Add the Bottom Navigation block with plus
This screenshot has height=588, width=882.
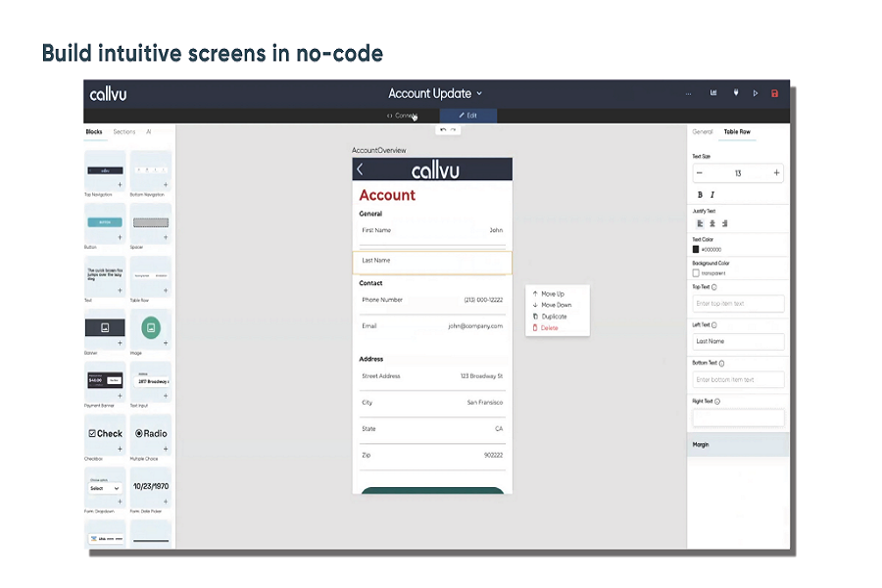[166, 184]
